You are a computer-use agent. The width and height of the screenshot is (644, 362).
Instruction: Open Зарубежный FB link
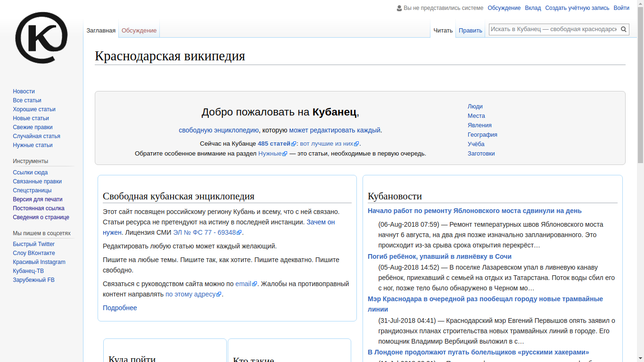[x=33, y=280]
